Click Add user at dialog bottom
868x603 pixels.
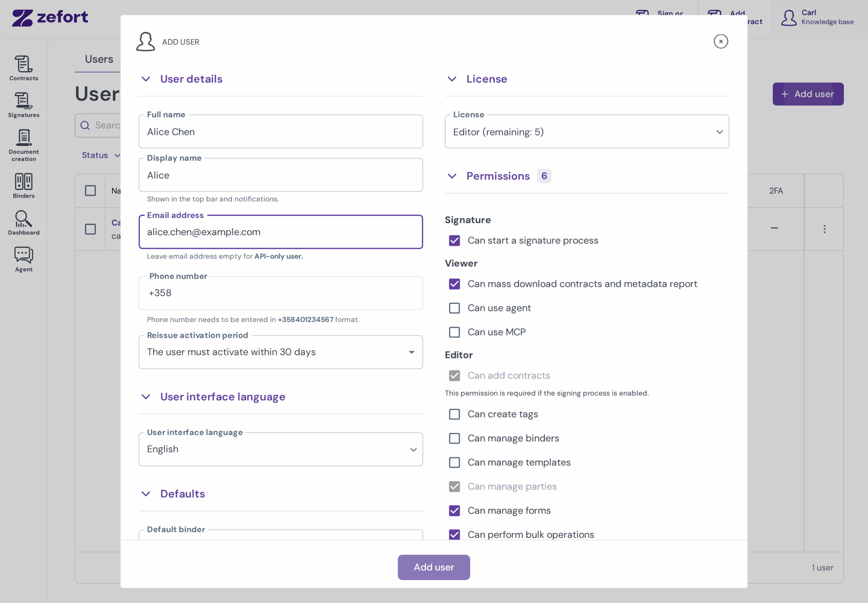point(434,567)
